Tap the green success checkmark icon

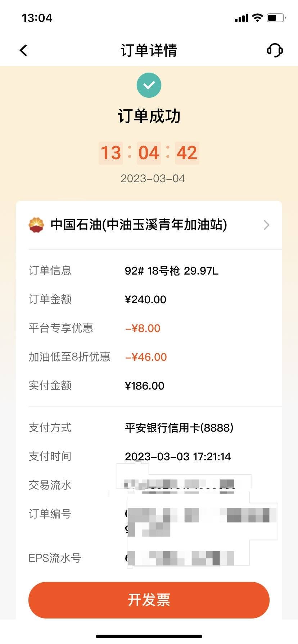click(x=149, y=85)
